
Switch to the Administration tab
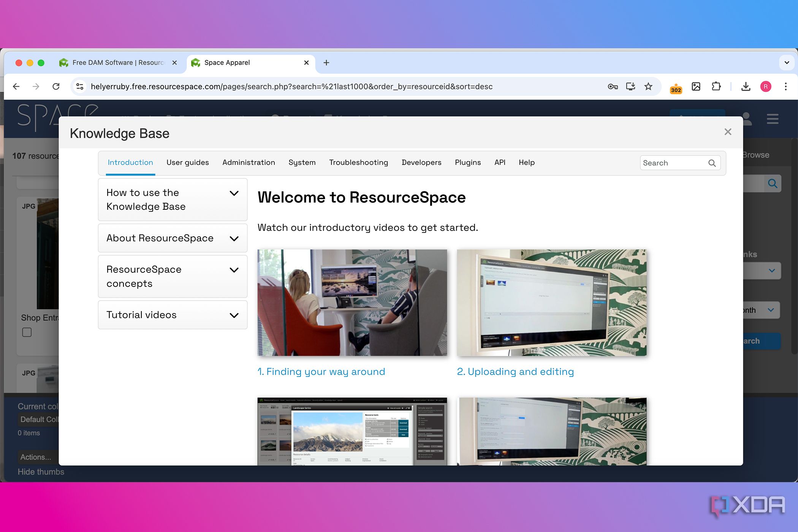249,163
